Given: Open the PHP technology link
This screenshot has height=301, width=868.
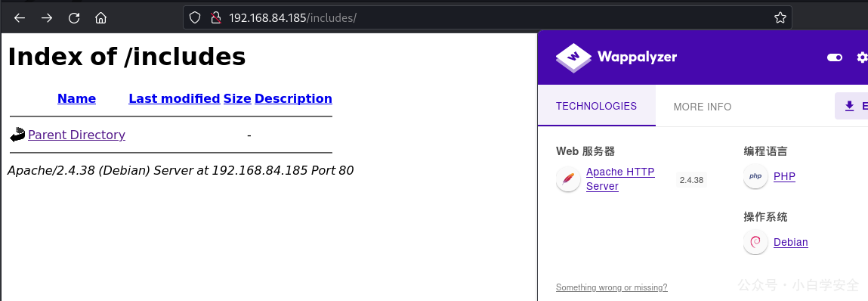Looking at the screenshot, I should pyautogui.click(x=784, y=176).
